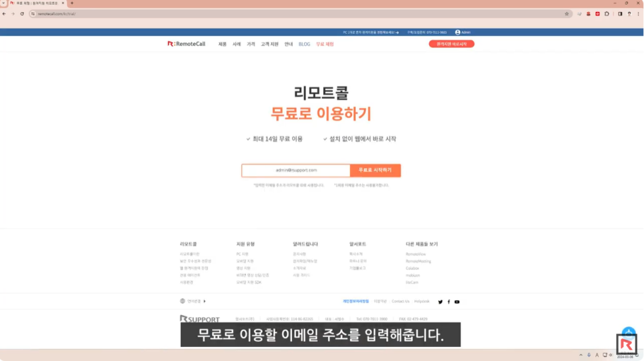Open the 안내 menu

tap(288, 44)
